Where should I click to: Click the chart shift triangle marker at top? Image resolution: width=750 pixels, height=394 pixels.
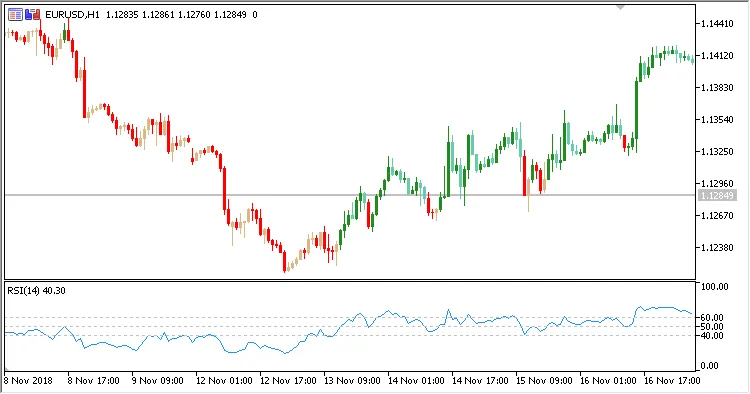[620, 7]
